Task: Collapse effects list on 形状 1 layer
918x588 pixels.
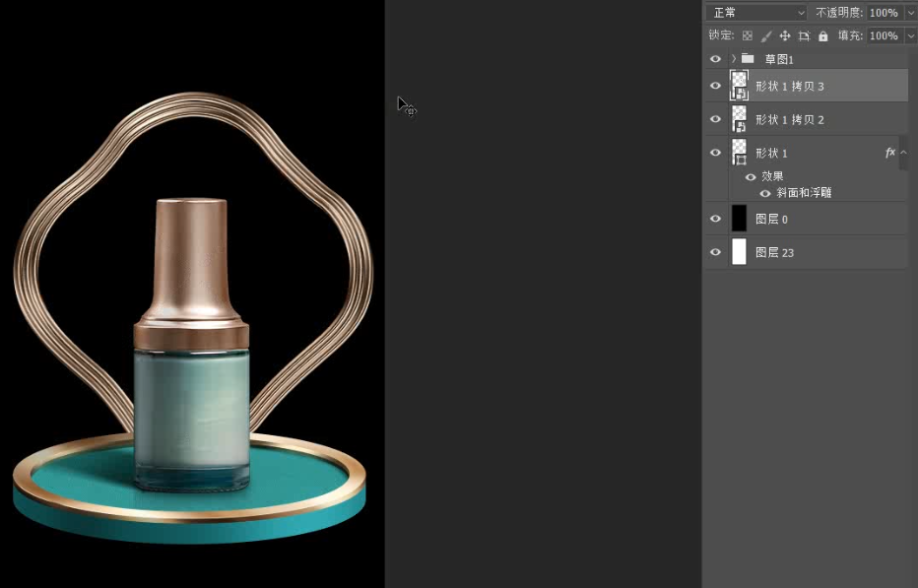Action: (x=903, y=153)
